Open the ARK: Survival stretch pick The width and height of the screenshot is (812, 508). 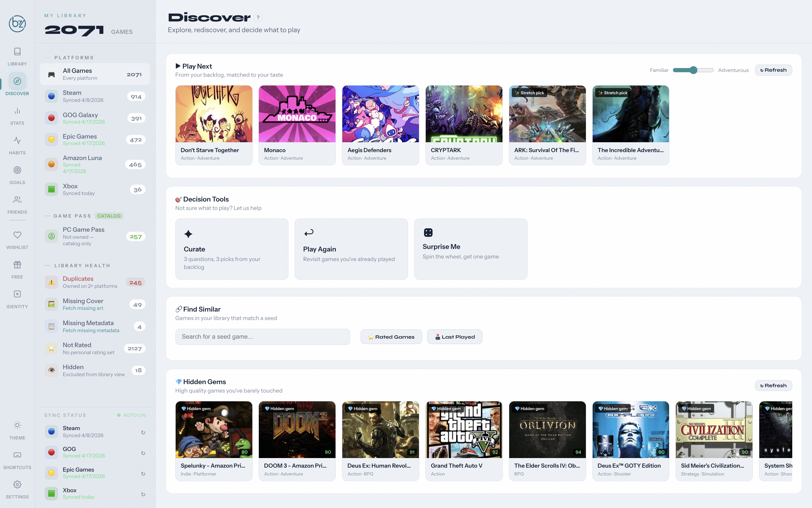pos(548,125)
